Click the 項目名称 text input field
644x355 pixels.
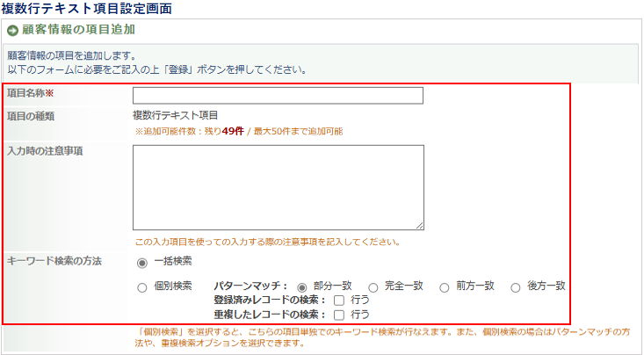coord(278,95)
